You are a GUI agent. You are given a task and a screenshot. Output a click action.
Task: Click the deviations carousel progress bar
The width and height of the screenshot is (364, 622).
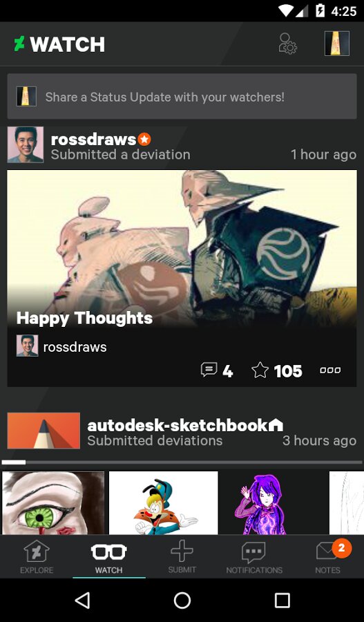[182, 462]
